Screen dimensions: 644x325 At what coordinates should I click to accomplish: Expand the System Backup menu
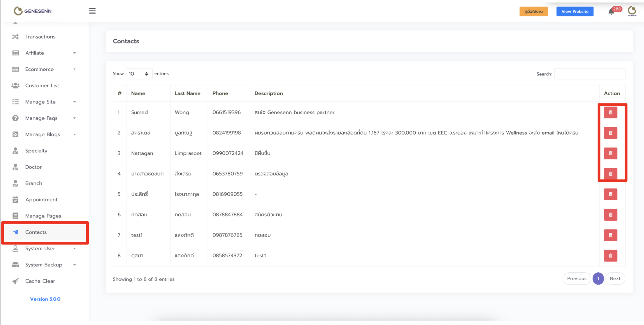pos(44,265)
